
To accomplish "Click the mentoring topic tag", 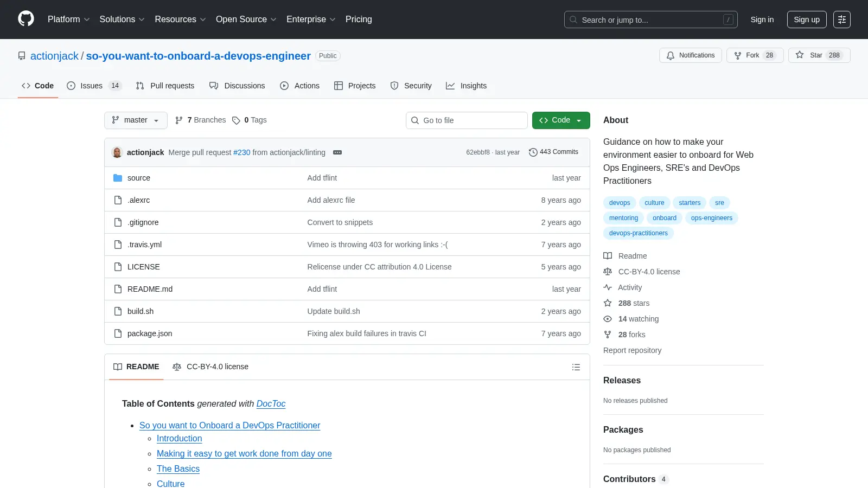I will click(x=623, y=218).
